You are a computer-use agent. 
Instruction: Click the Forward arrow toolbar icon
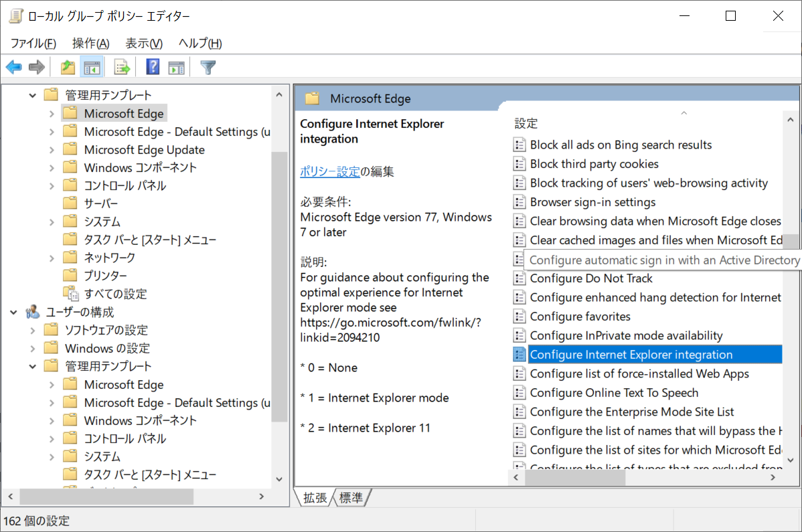click(x=37, y=67)
